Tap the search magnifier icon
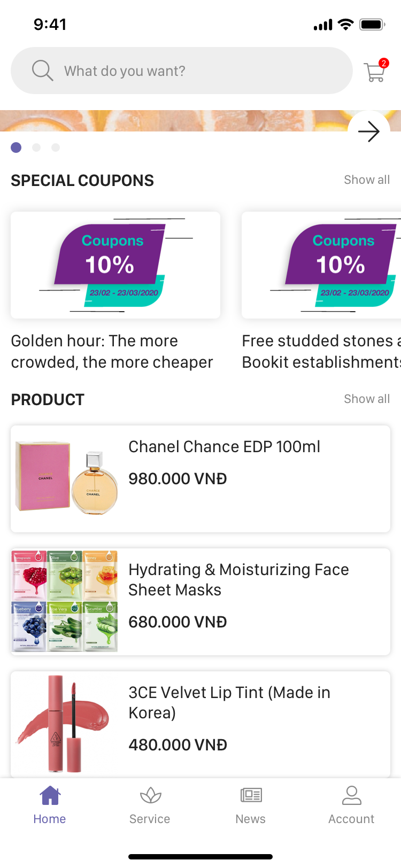 tap(42, 71)
